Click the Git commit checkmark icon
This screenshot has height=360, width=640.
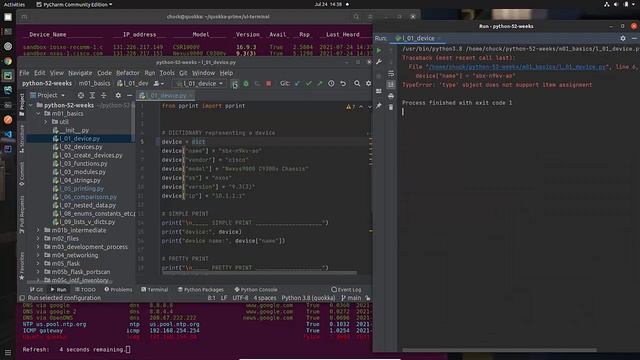pos(309,83)
